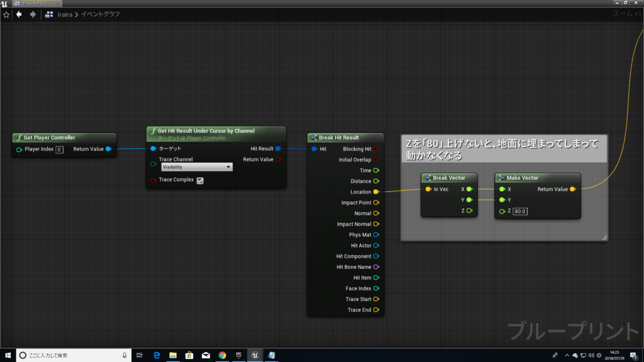Click the Hit Result output pin
This screenshot has height=362, width=644.
(279, 148)
